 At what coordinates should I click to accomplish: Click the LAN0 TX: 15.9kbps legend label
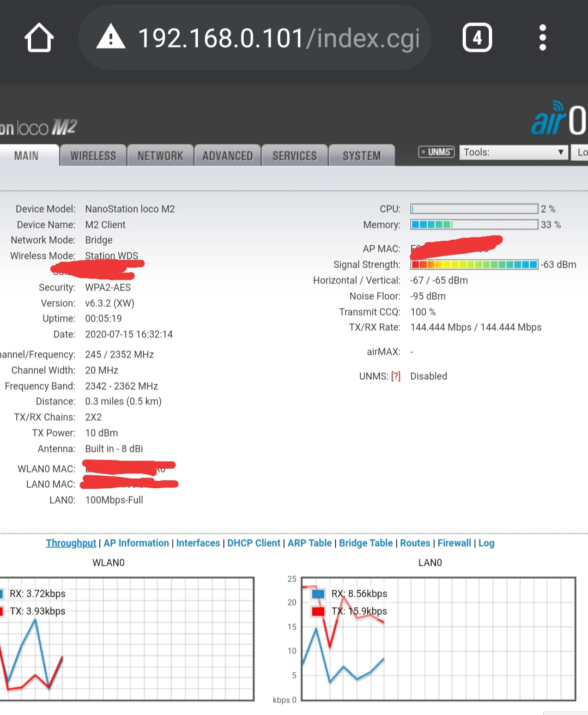click(x=359, y=611)
